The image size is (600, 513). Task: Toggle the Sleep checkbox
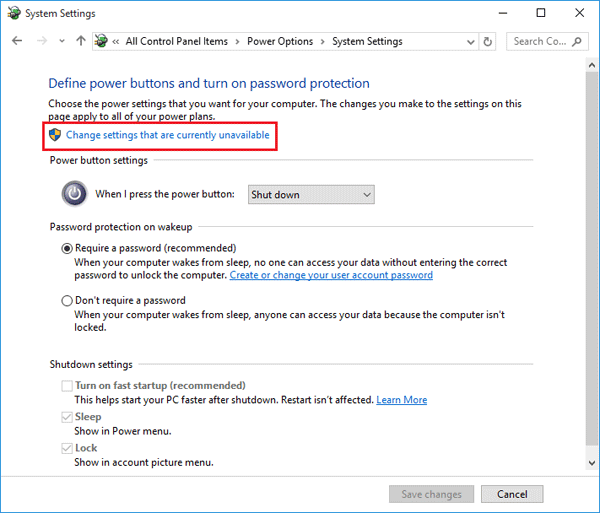click(x=67, y=417)
